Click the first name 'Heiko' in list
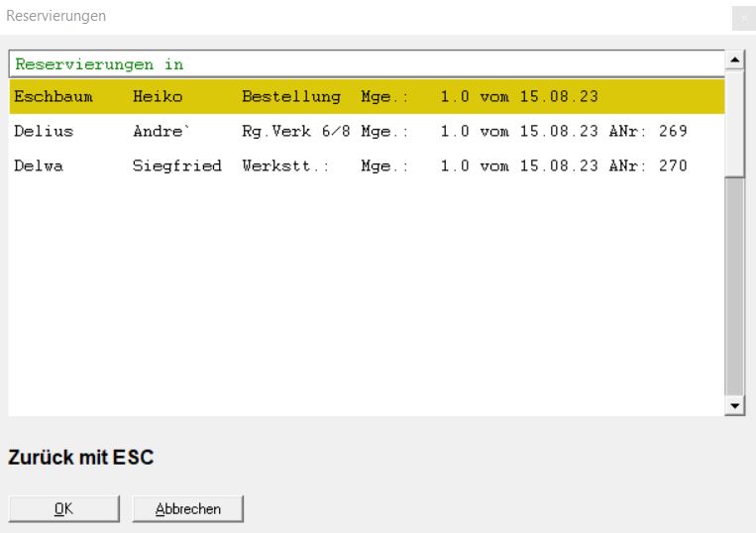The width and height of the screenshot is (756, 533). click(x=157, y=97)
